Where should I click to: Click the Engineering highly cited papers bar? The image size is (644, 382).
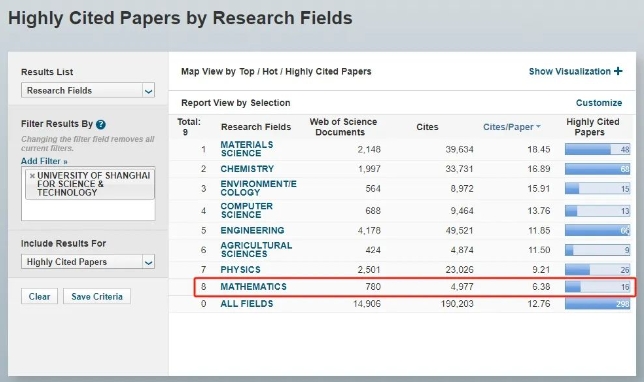(x=597, y=230)
